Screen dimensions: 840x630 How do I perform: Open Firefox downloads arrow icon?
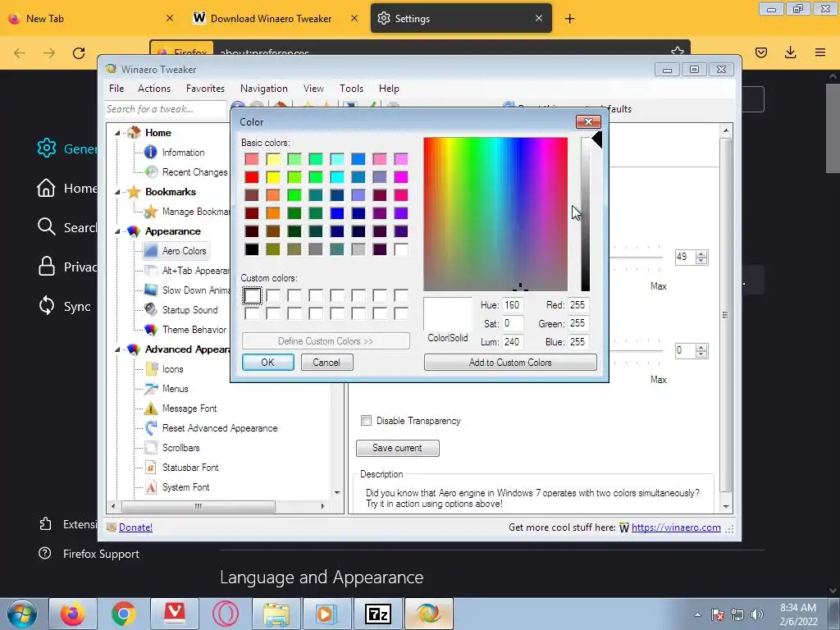[x=790, y=52]
